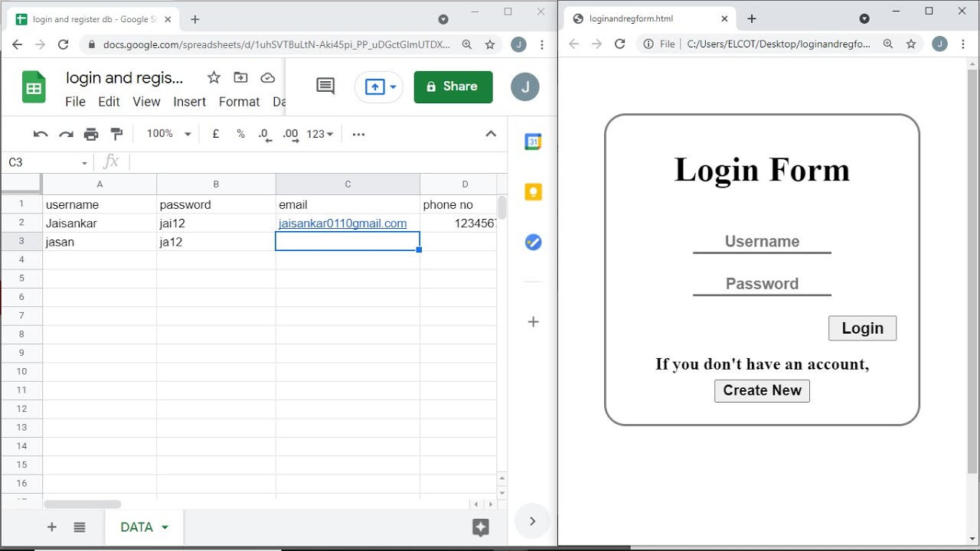This screenshot has height=551, width=980.
Task: Open the 100% zoom dropdown
Action: (x=168, y=134)
